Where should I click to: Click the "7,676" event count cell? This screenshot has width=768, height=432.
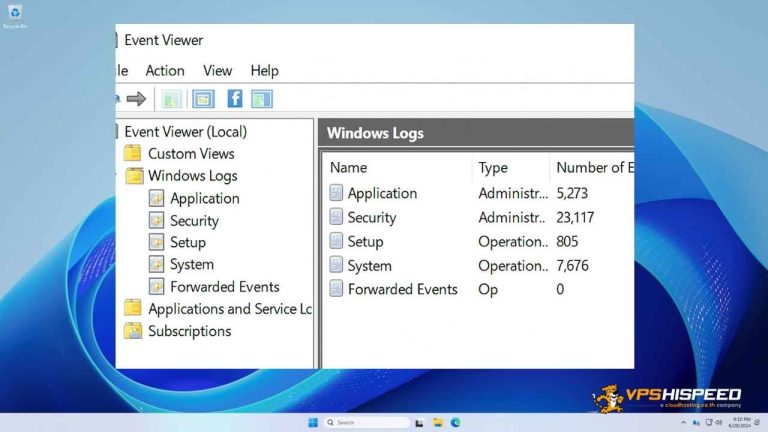coord(572,265)
